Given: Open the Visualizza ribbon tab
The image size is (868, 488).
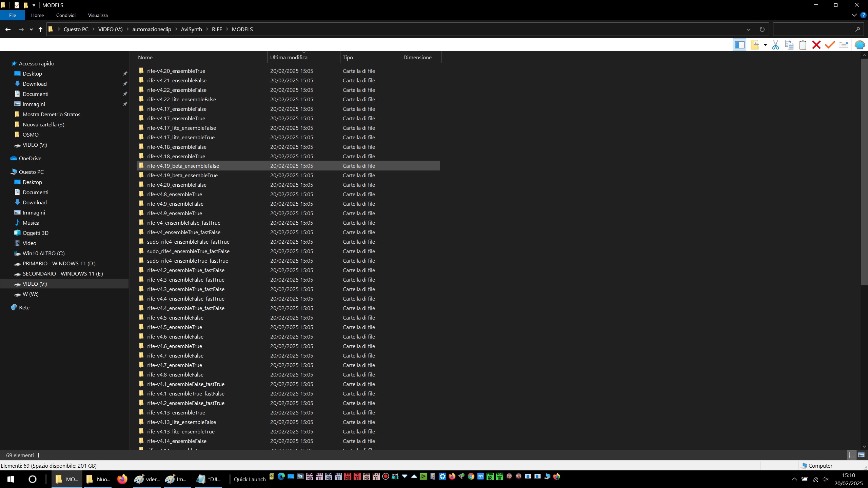Looking at the screenshot, I should tap(98, 15).
